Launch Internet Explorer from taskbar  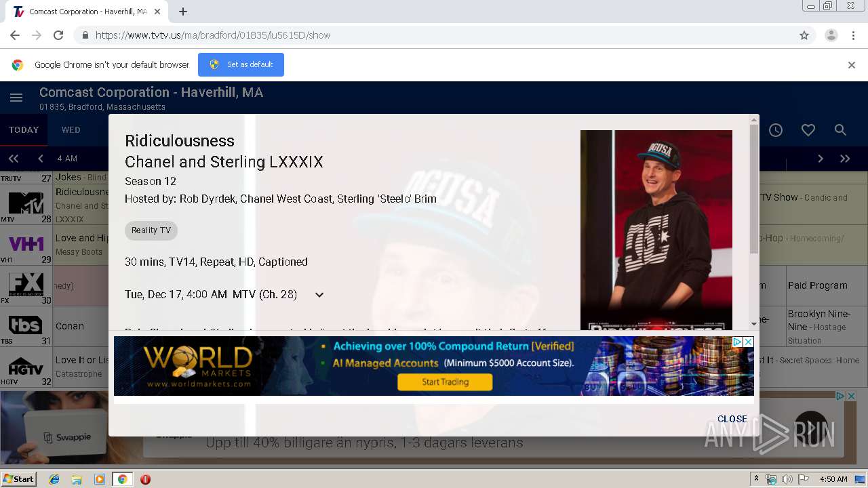(x=54, y=479)
